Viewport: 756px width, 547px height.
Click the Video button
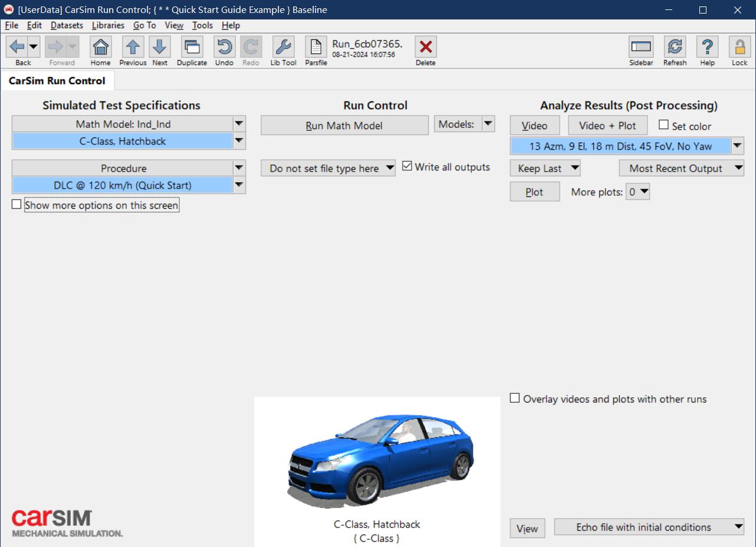(x=534, y=126)
